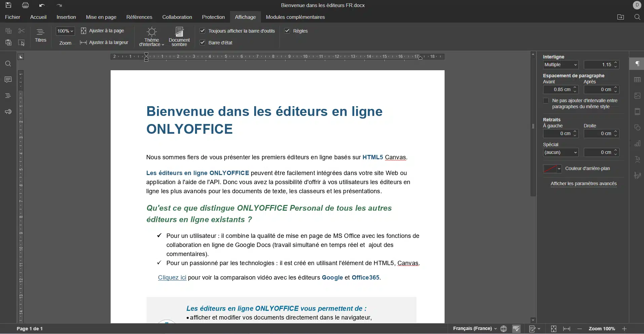The width and height of the screenshot is (644, 334).
Task: Open shape settings in right sidebar
Action: point(637,128)
